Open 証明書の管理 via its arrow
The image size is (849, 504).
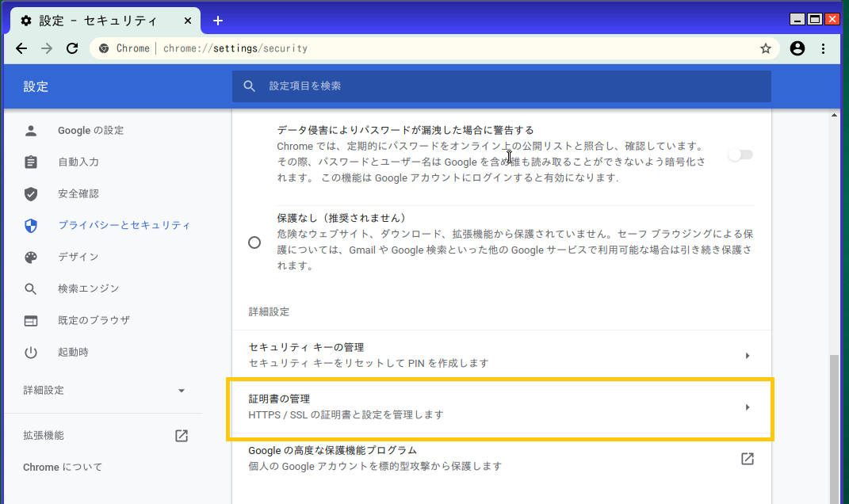(748, 407)
